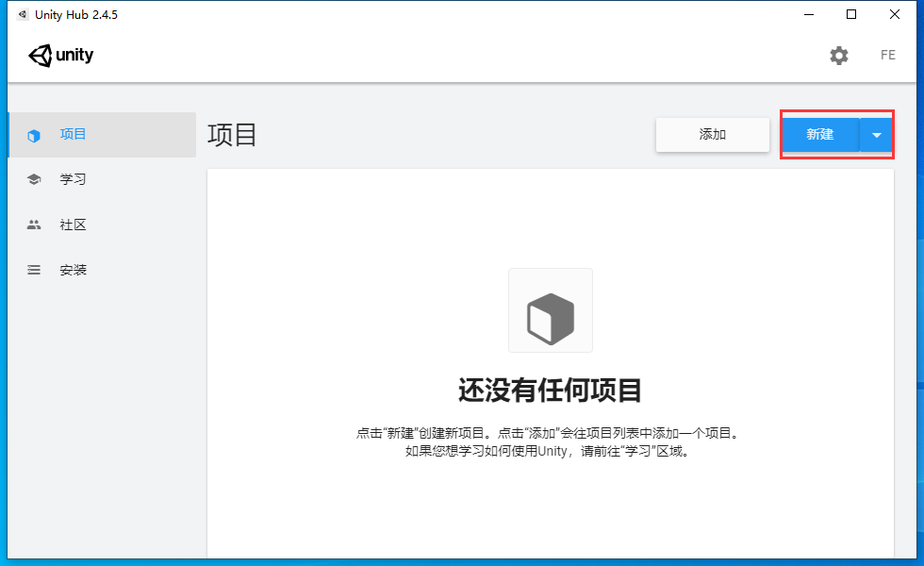Image resolution: width=924 pixels, height=566 pixels.
Task: Open the 学习 sidebar tab
Action: (x=102, y=179)
